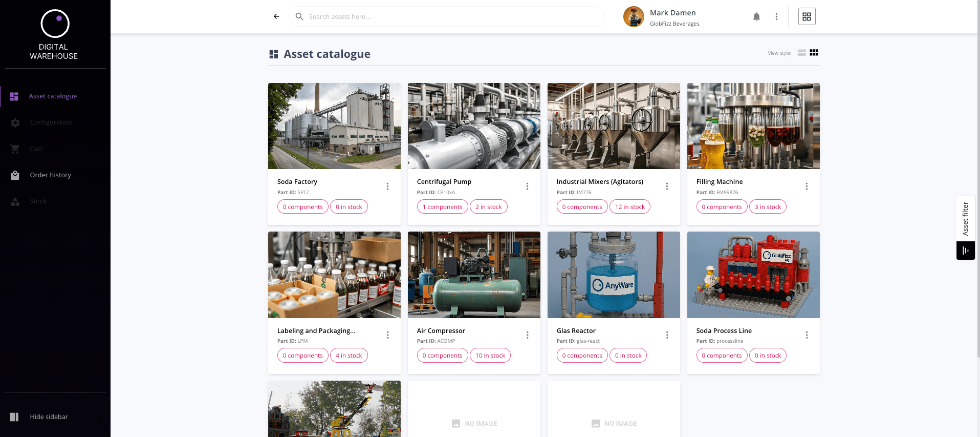The height and width of the screenshot is (437, 980).
Task: Open Centrifugal Pump card options menu
Action: click(527, 186)
